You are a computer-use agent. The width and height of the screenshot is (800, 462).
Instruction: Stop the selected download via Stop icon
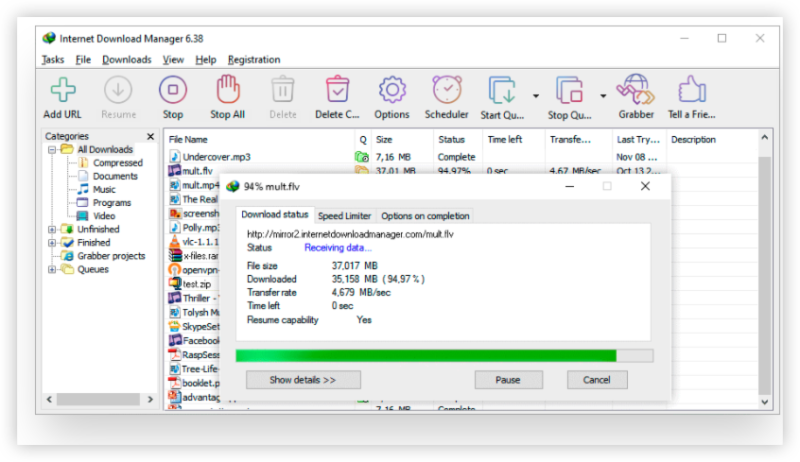pos(173,90)
